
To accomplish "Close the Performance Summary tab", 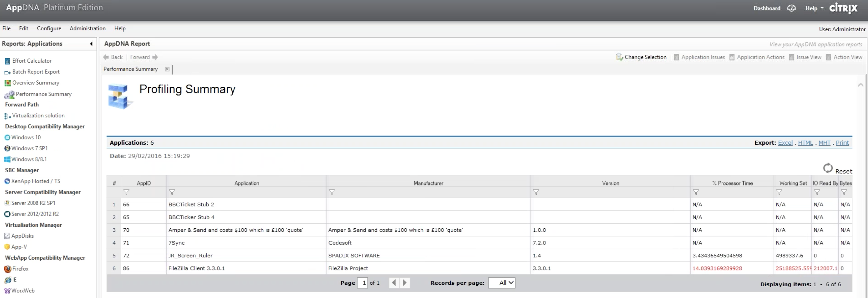I will pos(167,69).
